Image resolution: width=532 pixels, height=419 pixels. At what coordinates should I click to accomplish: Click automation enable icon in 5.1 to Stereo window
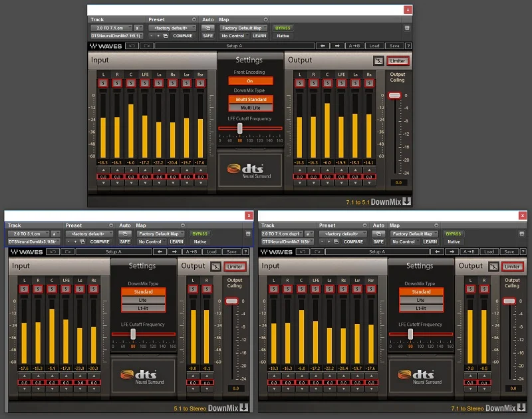click(124, 233)
